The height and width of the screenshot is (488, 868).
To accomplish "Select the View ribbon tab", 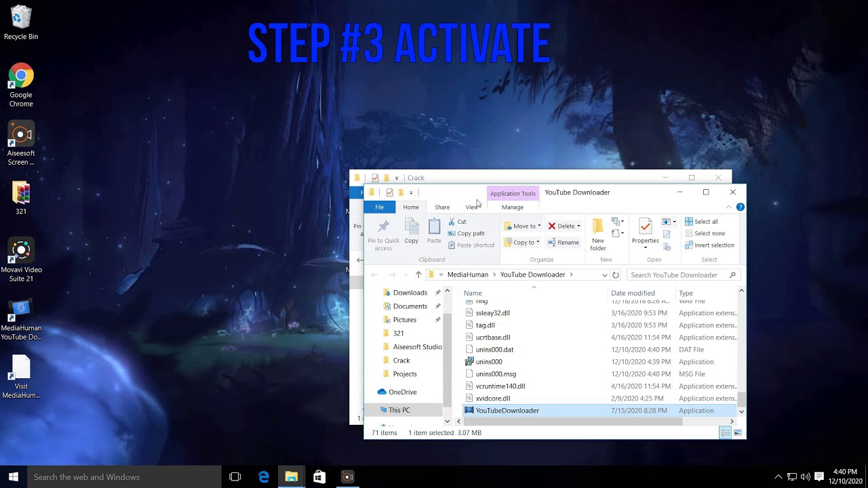I will (472, 207).
